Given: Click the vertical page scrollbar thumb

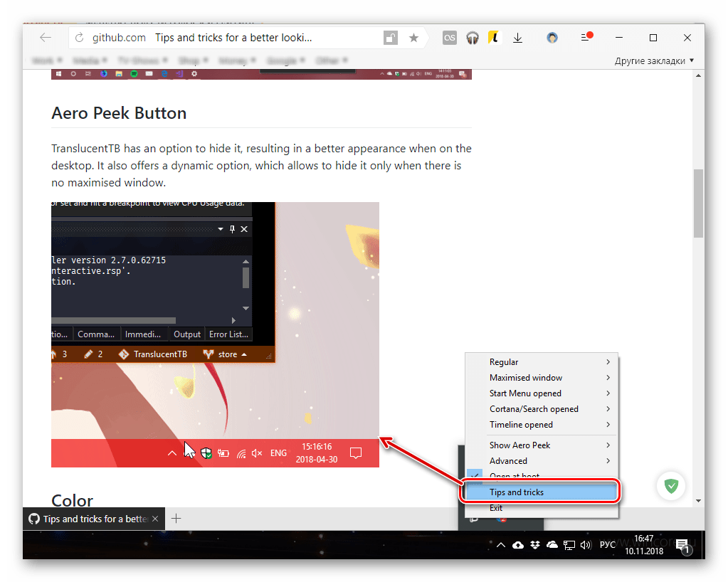Looking at the screenshot, I should point(699,203).
